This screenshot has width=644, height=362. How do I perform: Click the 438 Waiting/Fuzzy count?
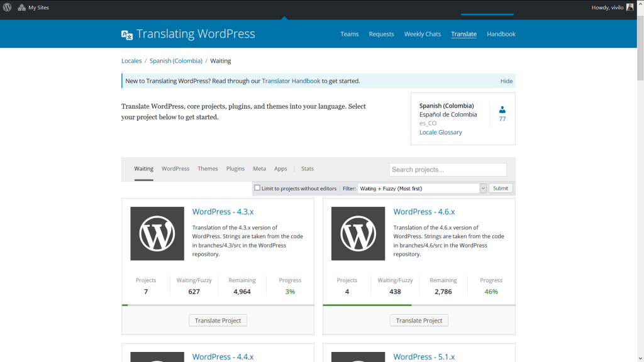click(x=395, y=292)
